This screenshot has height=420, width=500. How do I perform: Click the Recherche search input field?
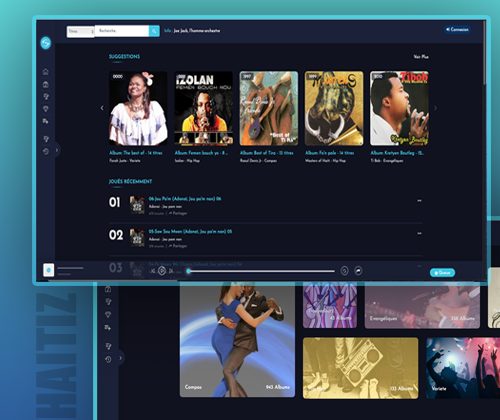click(122, 31)
